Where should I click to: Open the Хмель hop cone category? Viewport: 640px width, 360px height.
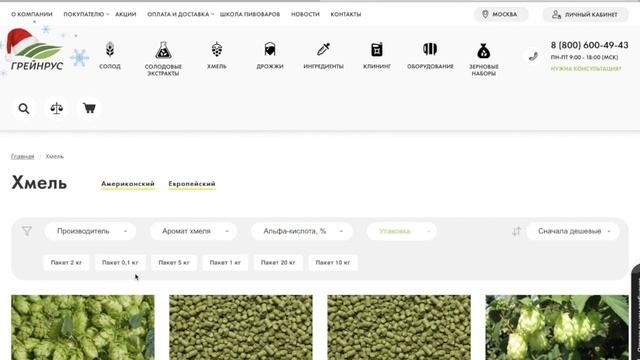217,49
